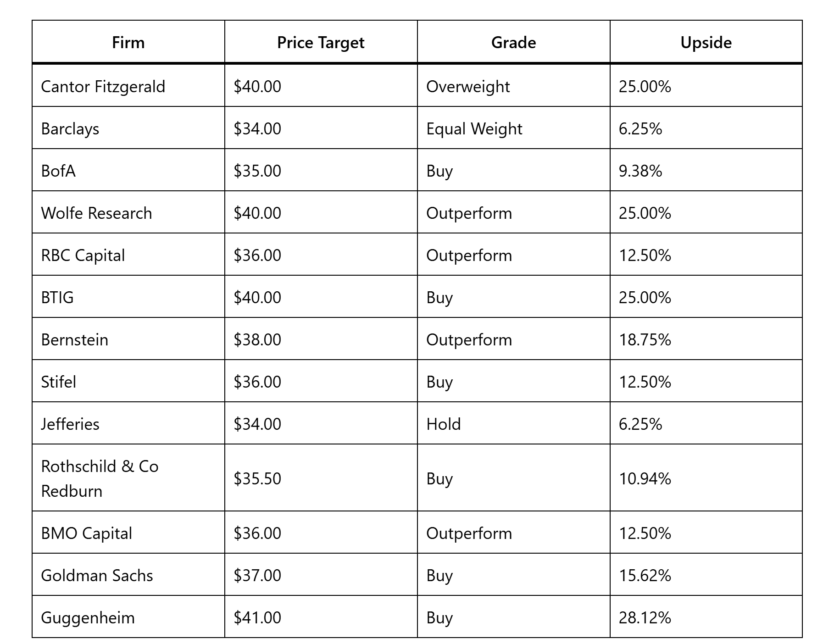
Task: Click the Price Target column header
Action: coord(321,43)
